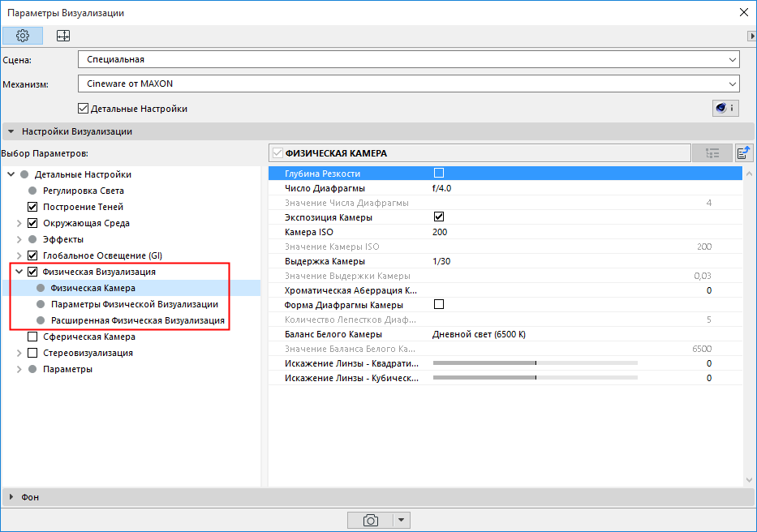The width and height of the screenshot is (757, 532).
Task: Adjust the Искажение Линзы Квадратичное slider
Action: click(x=535, y=363)
